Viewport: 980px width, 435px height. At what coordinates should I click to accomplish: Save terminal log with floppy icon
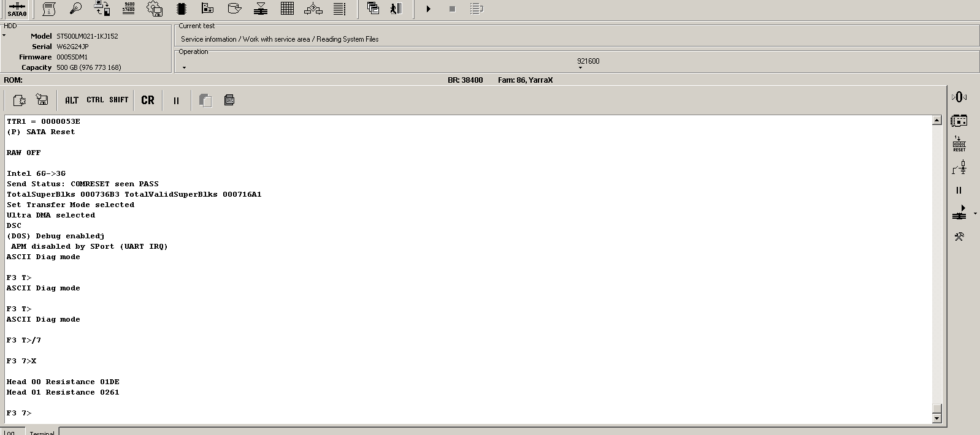[x=42, y=100]
